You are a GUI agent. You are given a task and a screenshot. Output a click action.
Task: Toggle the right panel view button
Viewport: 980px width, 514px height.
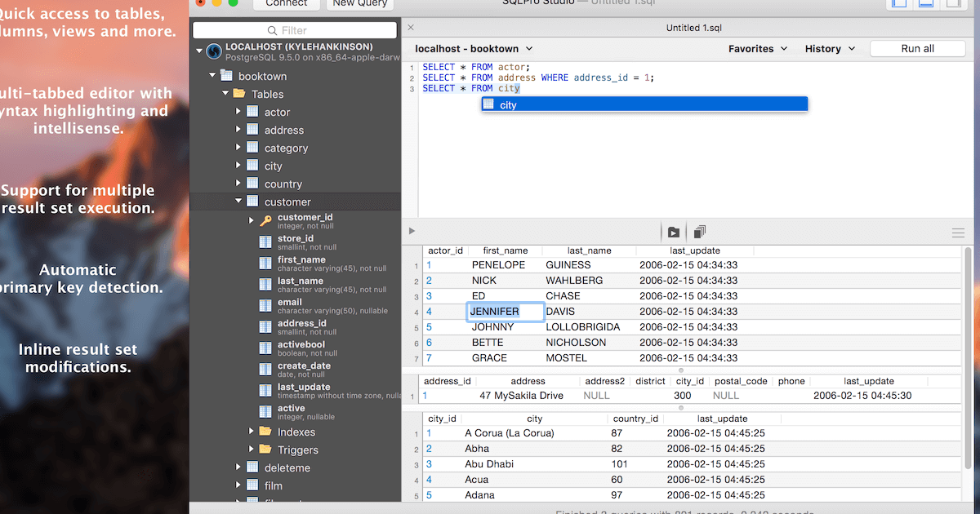point(952,4)
